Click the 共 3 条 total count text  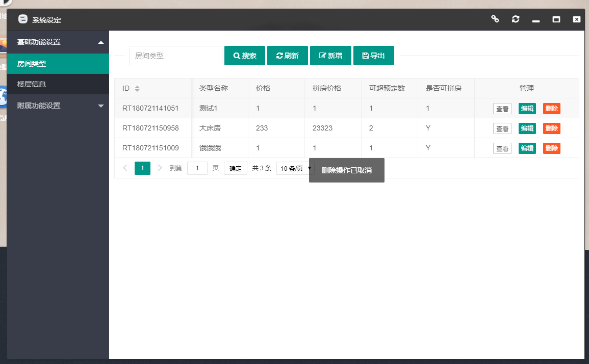click(262, 168)
